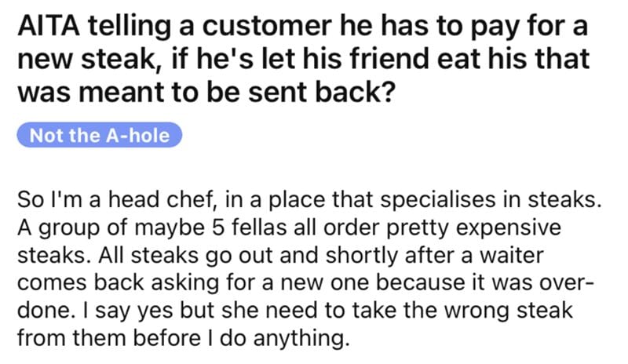Click the word "AITA" in the title
The width and height of the screenshot is (628, 364).
(49, 26)
